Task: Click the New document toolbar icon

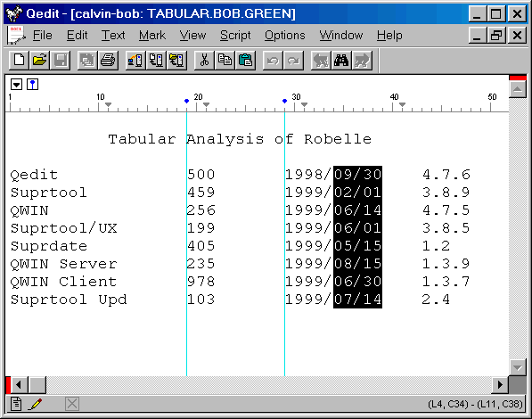Action: coord(19,61)
